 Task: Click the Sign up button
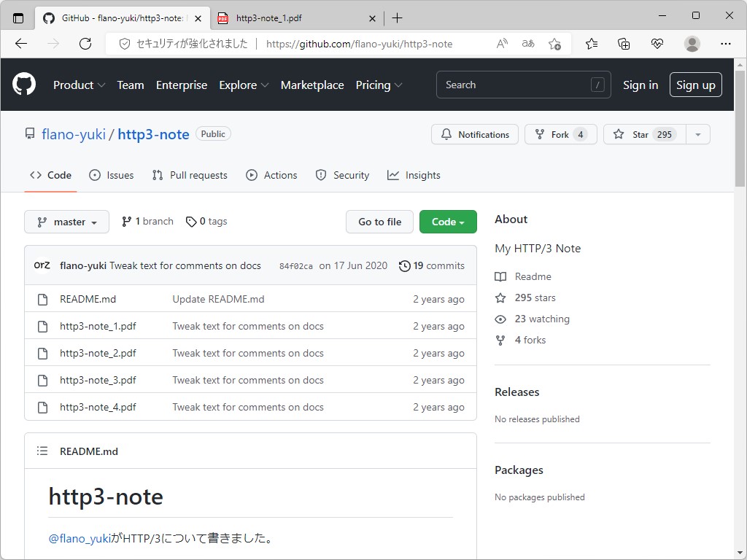[695, 85]
